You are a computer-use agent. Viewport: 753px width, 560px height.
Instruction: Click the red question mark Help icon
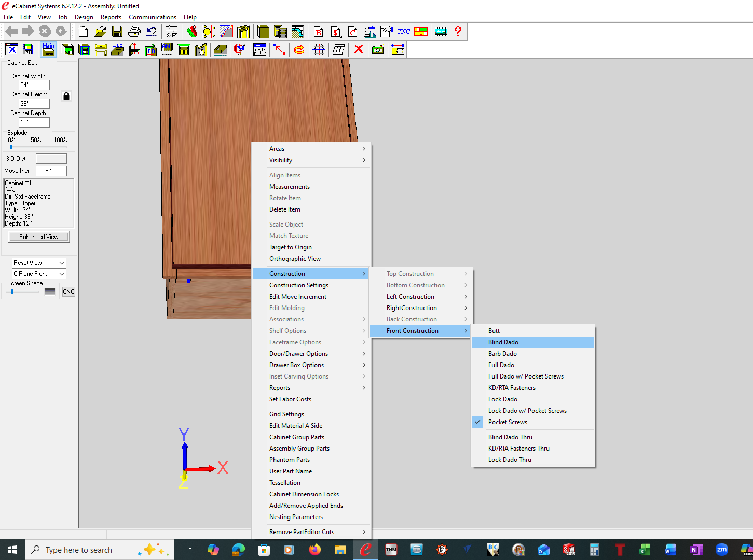(x=458, y=32)
